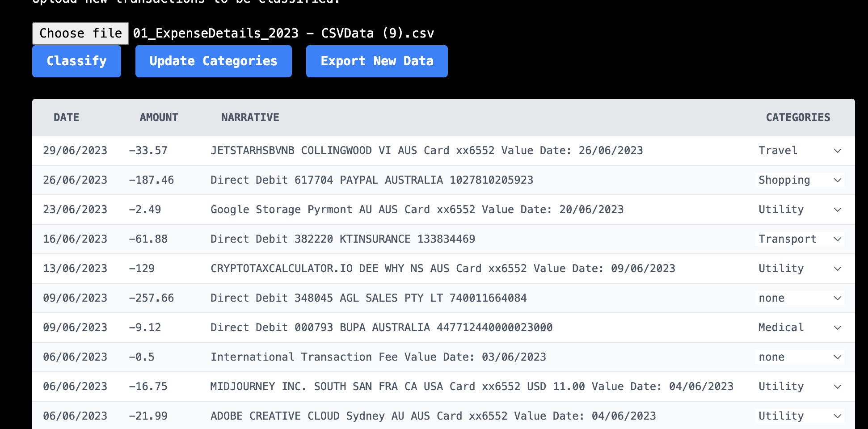Open category dropdown for AGL SALES row
The width and height of the screenshot is (868, 429).
(800, 298)
